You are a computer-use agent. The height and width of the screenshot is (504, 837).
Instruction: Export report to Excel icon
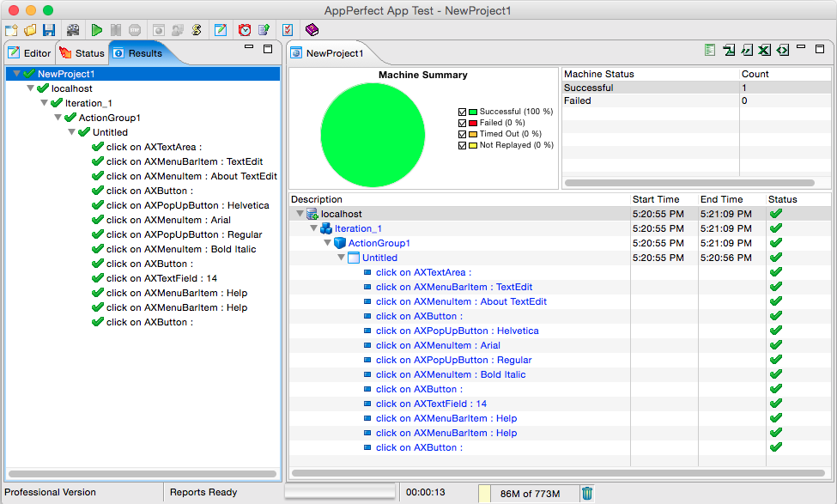pyautogui.click(x=764, y=50)
